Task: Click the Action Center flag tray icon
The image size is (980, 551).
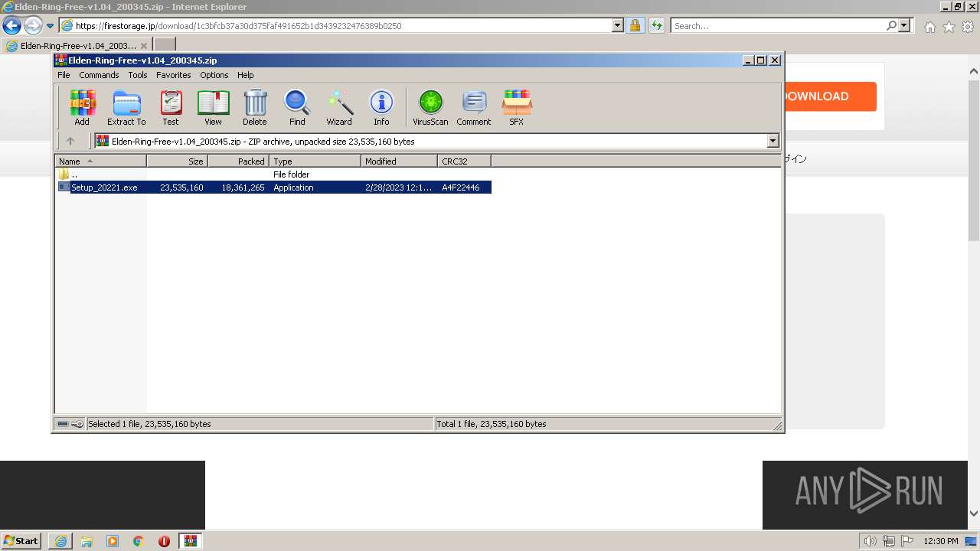Action: pyautogui.click(x=907, y=541)
